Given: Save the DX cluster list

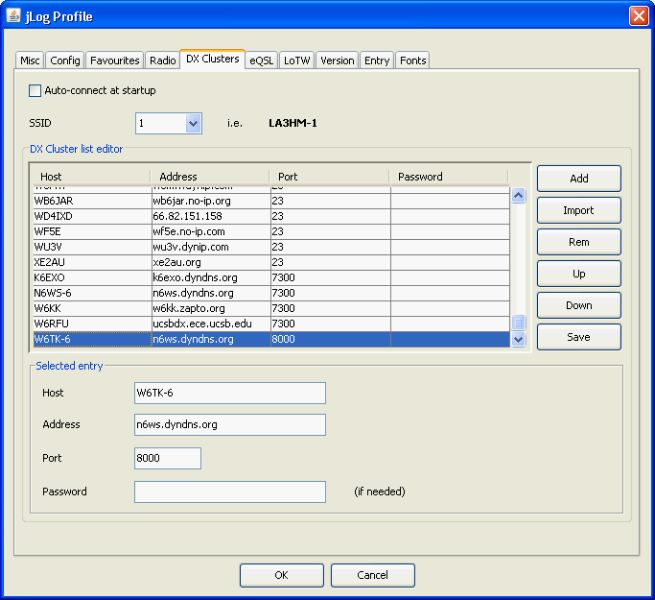Looking at the screenshot, I should 579,338.
